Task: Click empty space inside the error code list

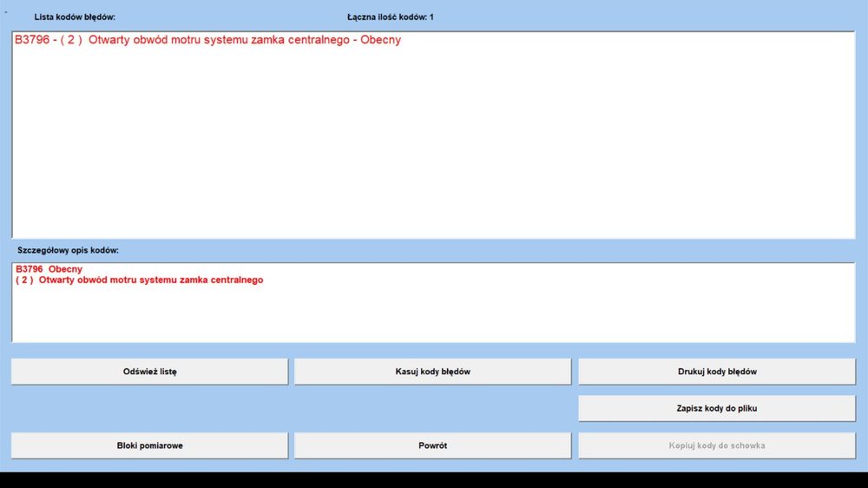Action: (x=434, y=148)
